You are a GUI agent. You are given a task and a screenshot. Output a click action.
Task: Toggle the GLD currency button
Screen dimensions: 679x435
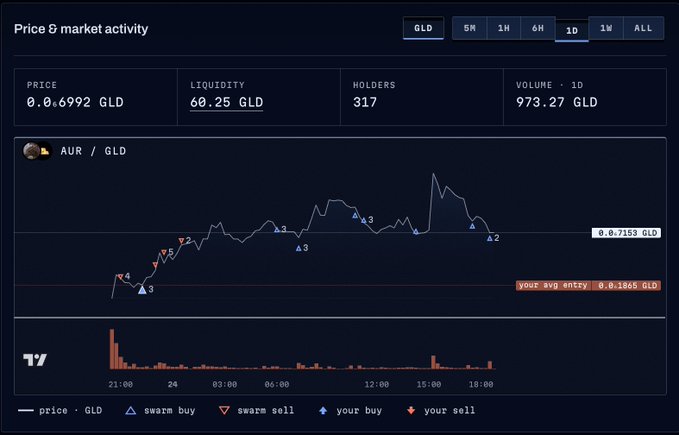423,29
